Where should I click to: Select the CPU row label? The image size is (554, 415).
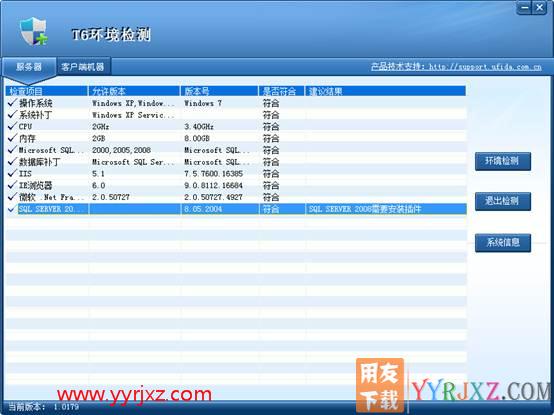click(25, 126)
